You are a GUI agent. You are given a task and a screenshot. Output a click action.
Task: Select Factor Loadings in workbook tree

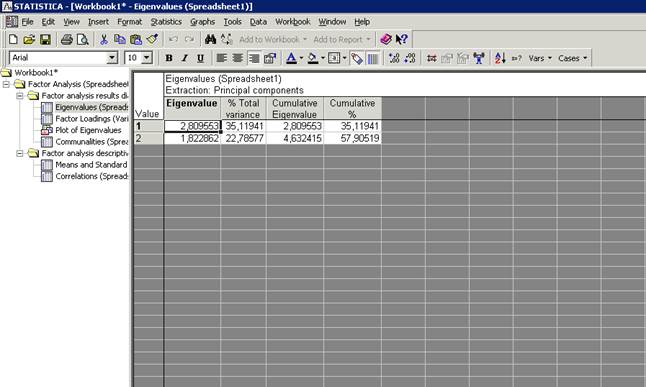91,119
